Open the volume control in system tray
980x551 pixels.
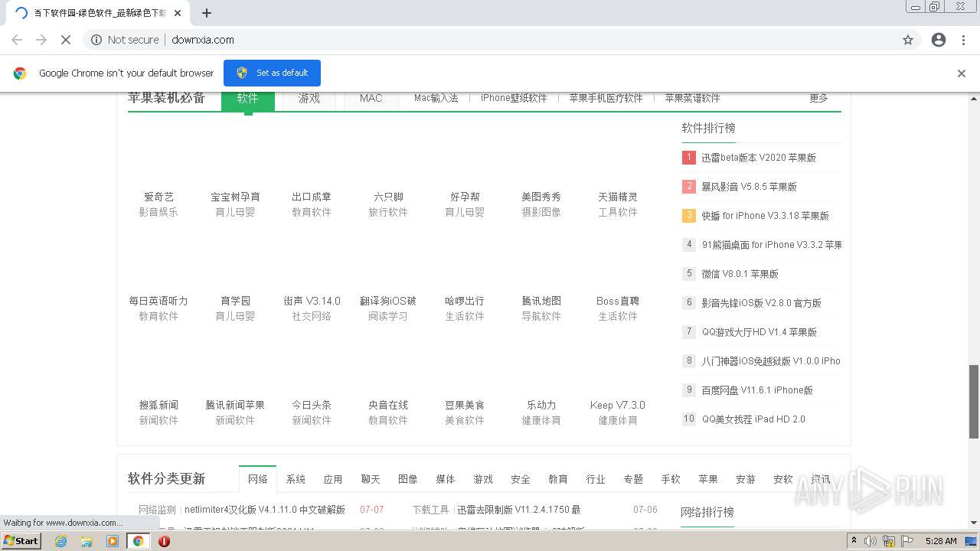click(x=871, y=541)
